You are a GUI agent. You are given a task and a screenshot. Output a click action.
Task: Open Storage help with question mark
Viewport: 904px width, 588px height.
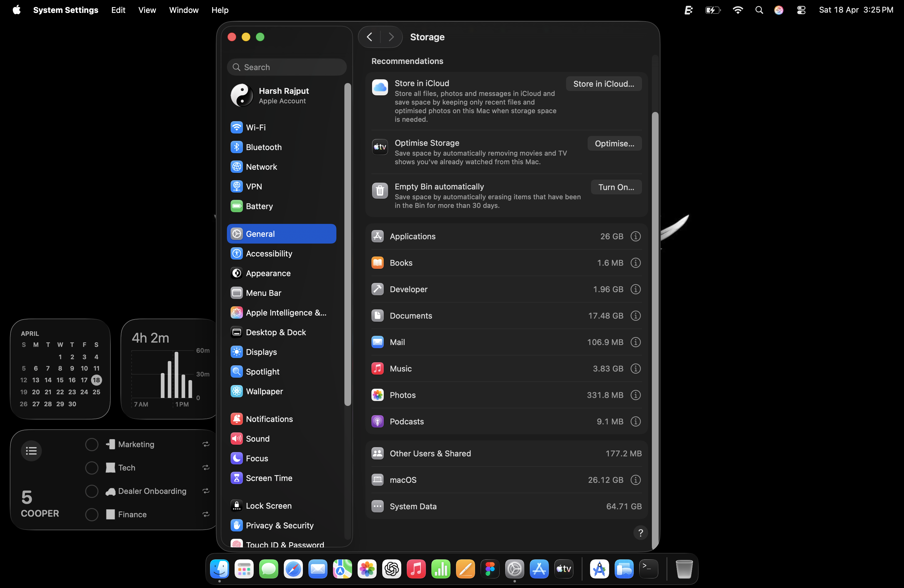click(x=640, y=533)
